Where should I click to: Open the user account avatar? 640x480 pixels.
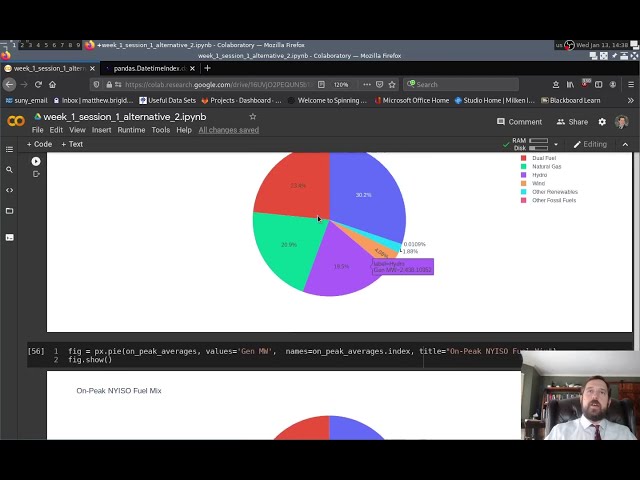pos(622,122)
